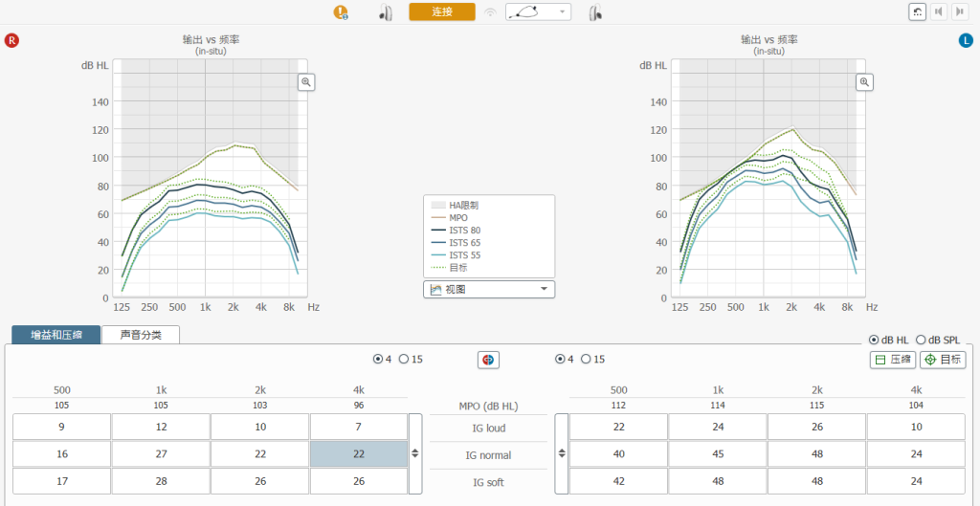The height and width of the screenshot is (506, 980).
Task: Click the red R right ear badge
Action: point(12,40)
